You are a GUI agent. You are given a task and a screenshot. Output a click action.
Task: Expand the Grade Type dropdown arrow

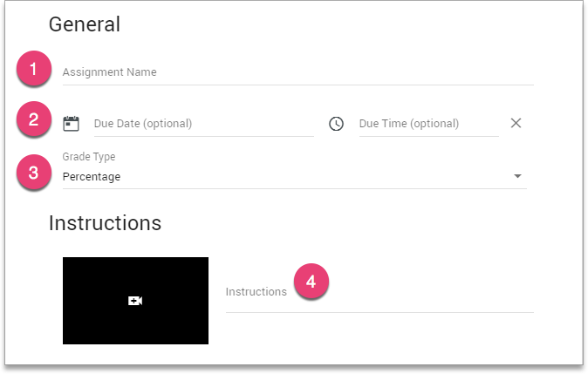click(517, 176)
